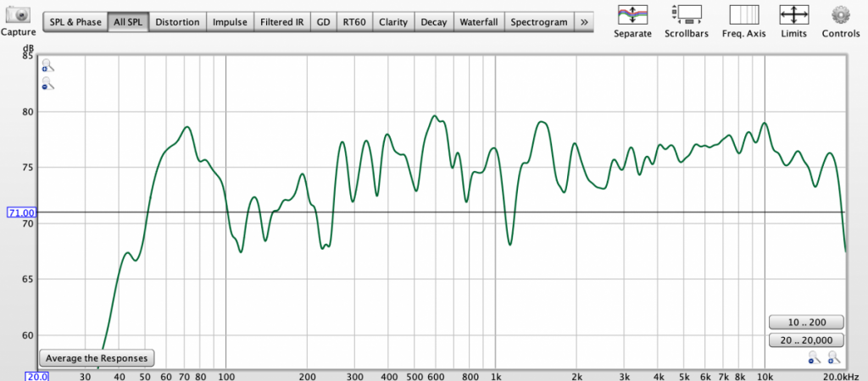Zoom in vertically with the top-left plus magnifier

48,65
